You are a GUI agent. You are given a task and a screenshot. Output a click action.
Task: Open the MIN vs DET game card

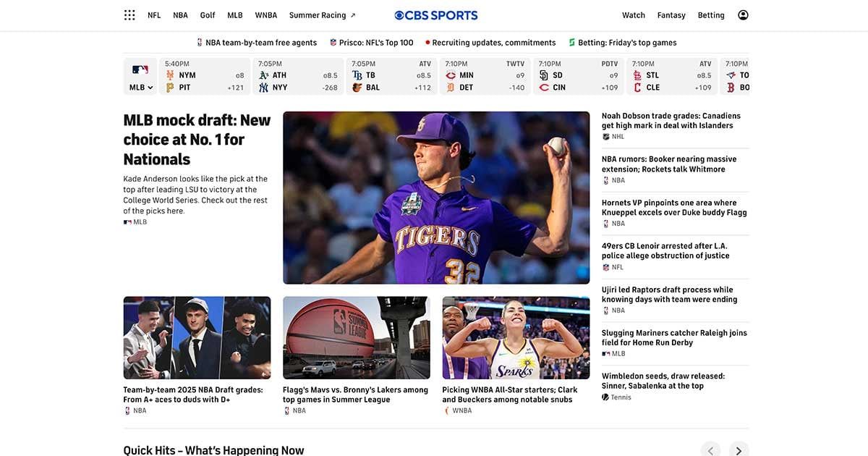point(485,76)
